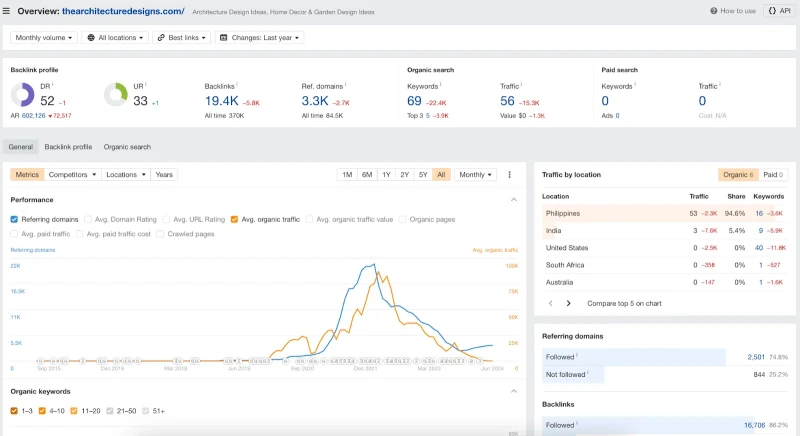Image resolution: width=800 pixels, height=436 pixels.
Task: Click the Backlinks 19.4K value
Action: click(221, 101)
